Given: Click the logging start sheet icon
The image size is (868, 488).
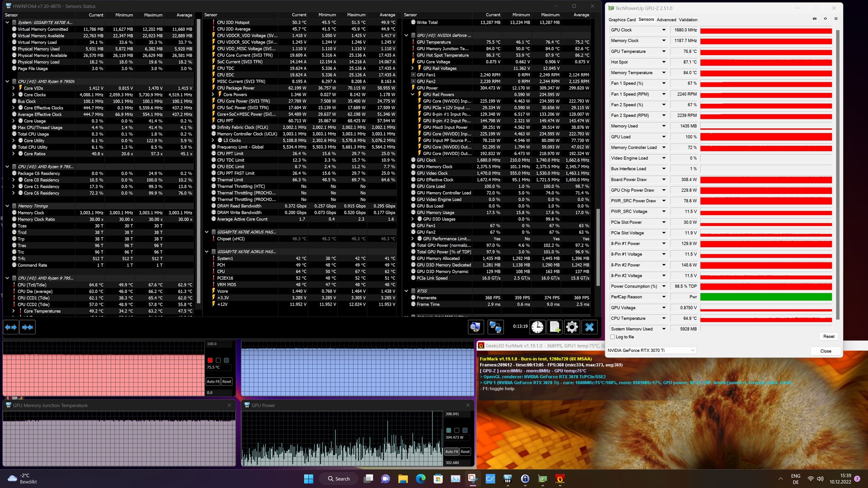Looking at the screenshot, I should tap(555, 327).
